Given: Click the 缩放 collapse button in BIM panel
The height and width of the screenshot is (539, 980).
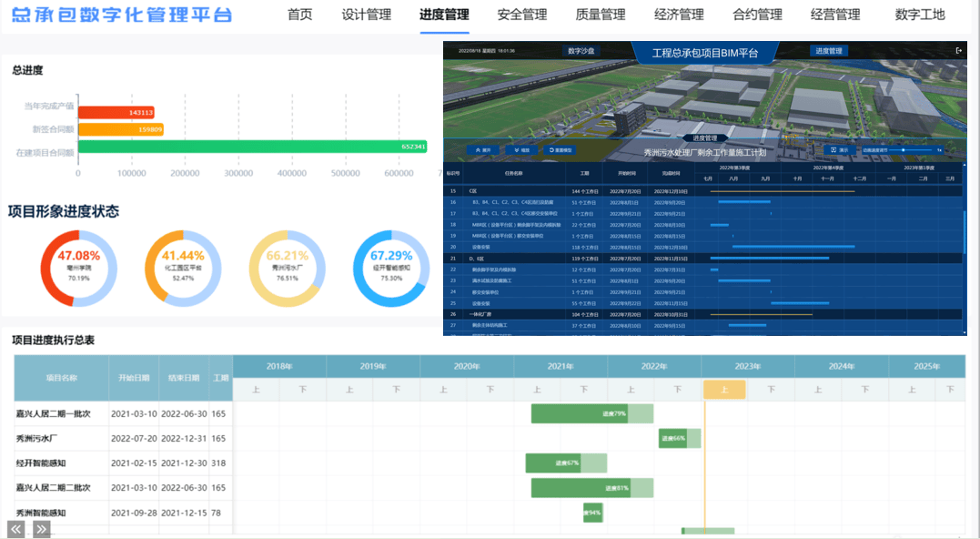Looking at the screenshot, I should tap(521, 150).
